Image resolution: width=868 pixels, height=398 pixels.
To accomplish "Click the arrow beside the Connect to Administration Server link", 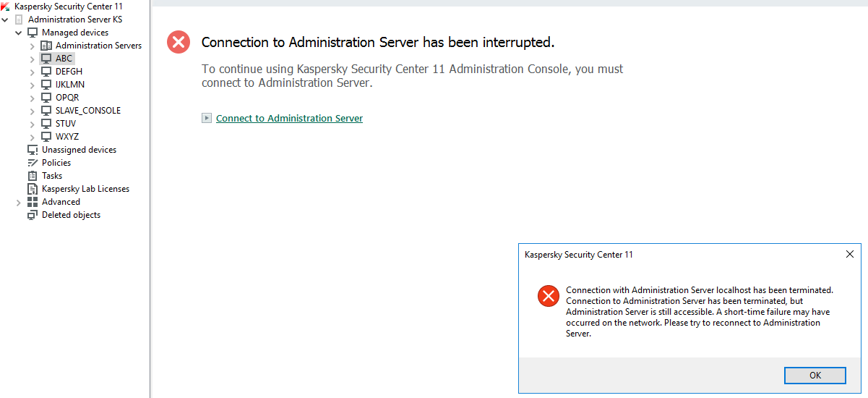I will [x=207, y=118].
